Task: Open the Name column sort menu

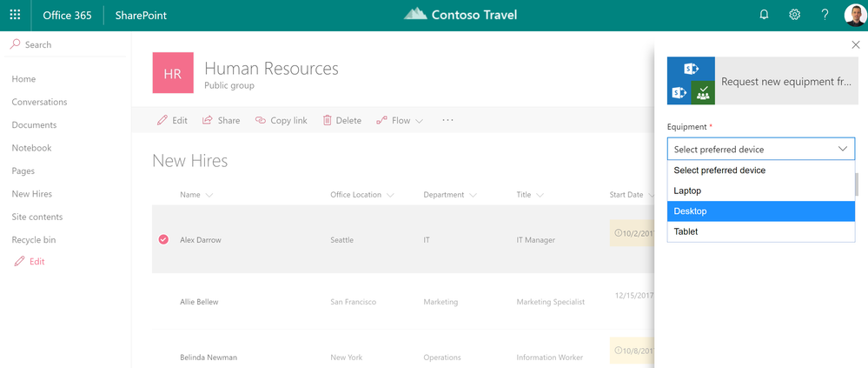Action: [x=209, y=195]
